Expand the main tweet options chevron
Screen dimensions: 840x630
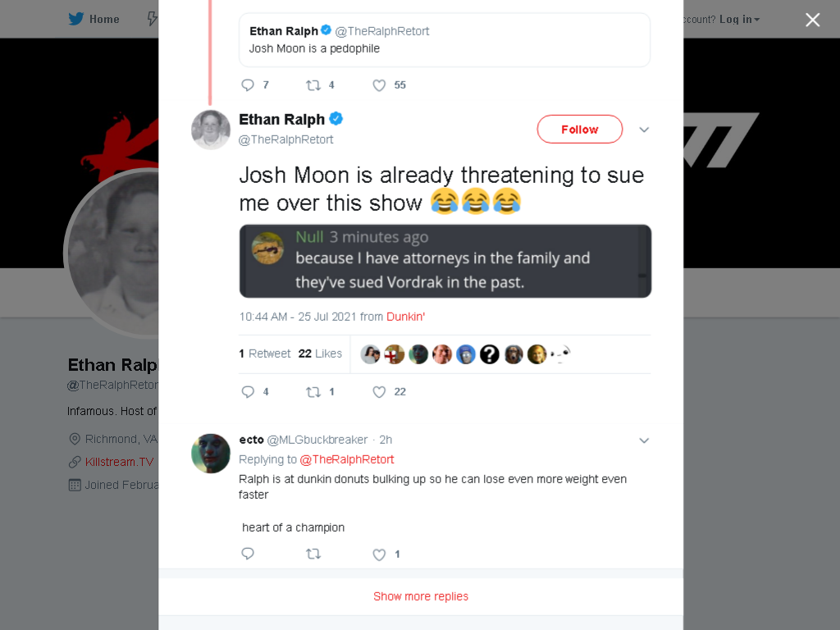[x=644, y=130]
